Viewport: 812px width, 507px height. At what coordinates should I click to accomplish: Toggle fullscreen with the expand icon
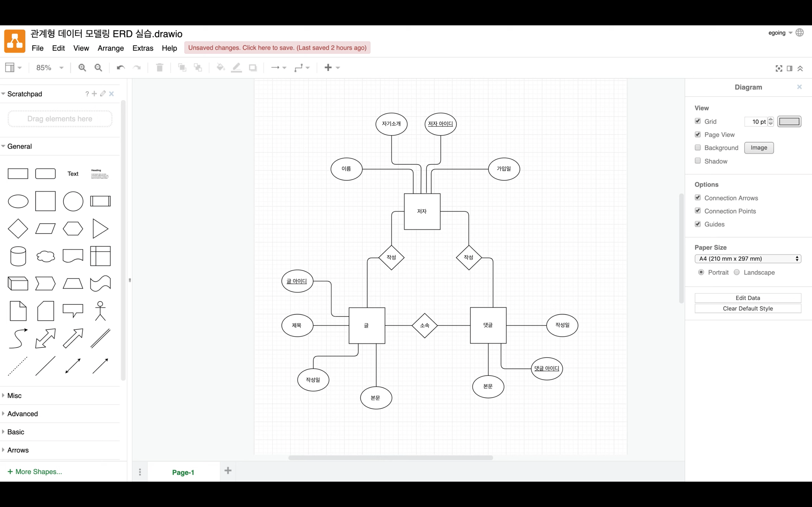pyautogui.click(x=779, y=68)
